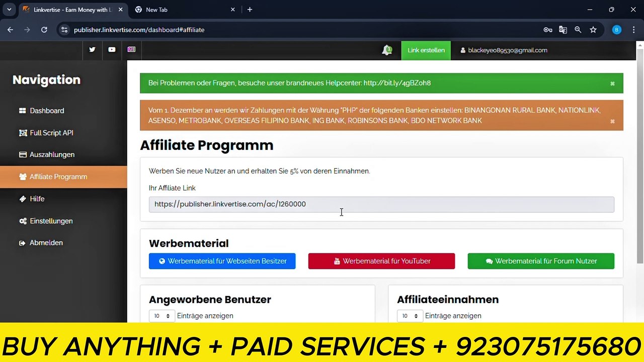
Task: Switch to the New Tab tab
Action: tap(185, 10)
